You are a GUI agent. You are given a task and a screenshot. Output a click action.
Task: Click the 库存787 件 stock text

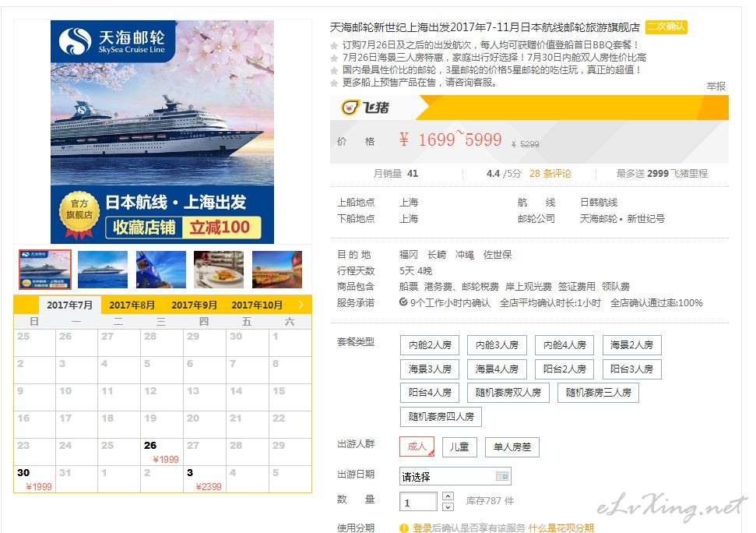490,501
